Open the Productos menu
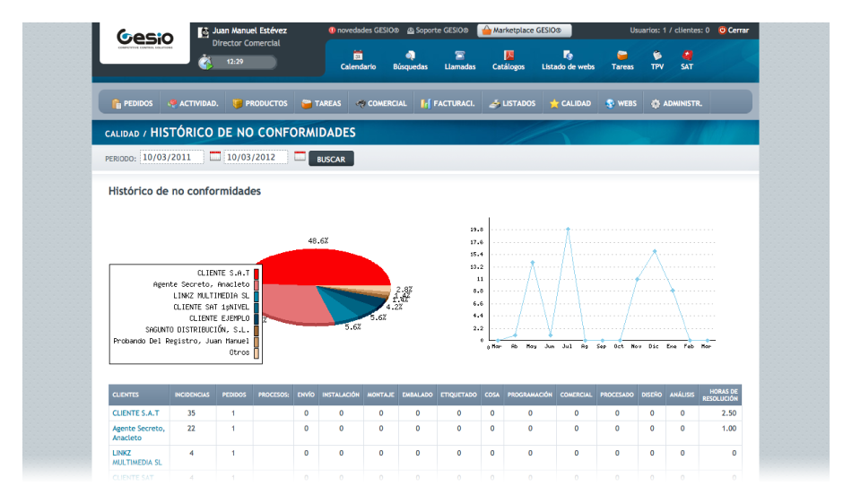This screenshot has width=852, height=504. coord(260,103)
